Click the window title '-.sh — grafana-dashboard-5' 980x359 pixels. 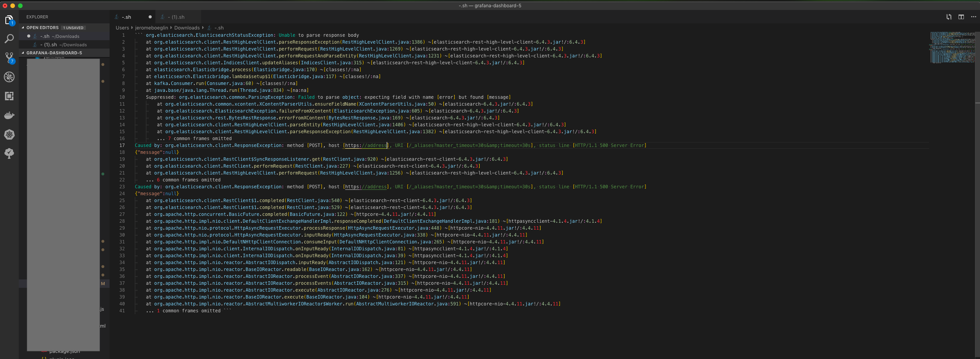tap(490, 6)
